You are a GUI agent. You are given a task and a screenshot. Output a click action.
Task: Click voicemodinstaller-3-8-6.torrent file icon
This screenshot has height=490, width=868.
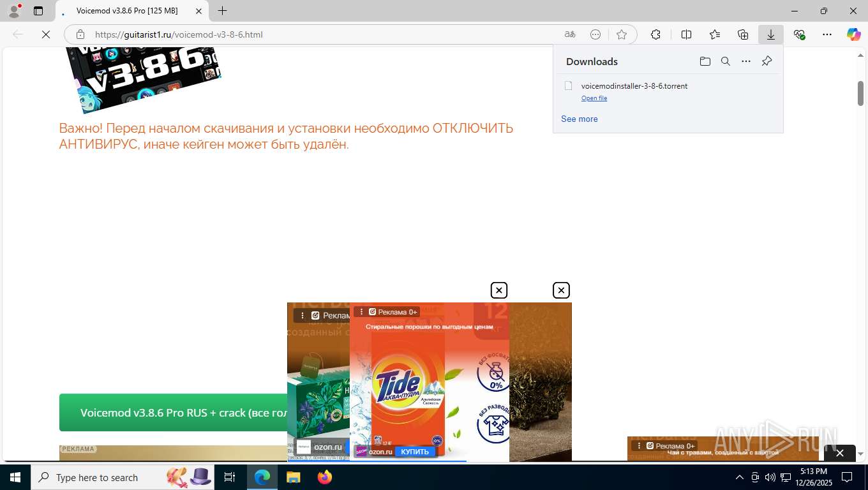(x=568, y=85)
